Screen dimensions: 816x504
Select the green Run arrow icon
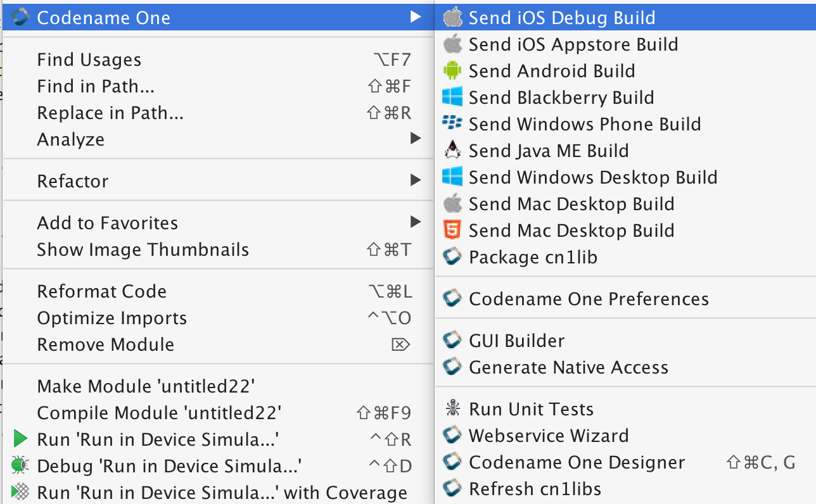[20, 439]
